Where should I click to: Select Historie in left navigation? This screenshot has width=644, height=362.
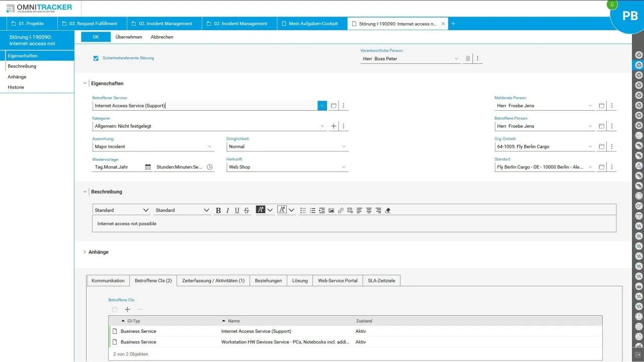[16, 87]
